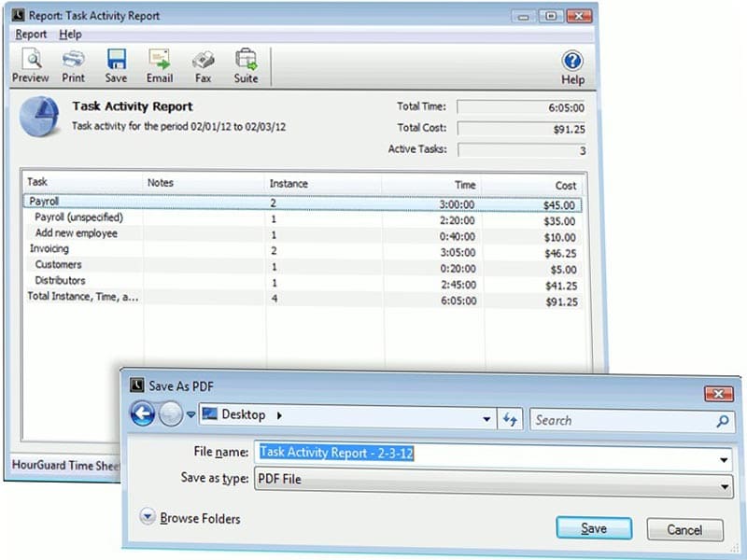Image resolution: width=747 pixels, height=560 pixels.
Task: Click the search magnifier icon in dialog
Action: (x=723, y=421)
